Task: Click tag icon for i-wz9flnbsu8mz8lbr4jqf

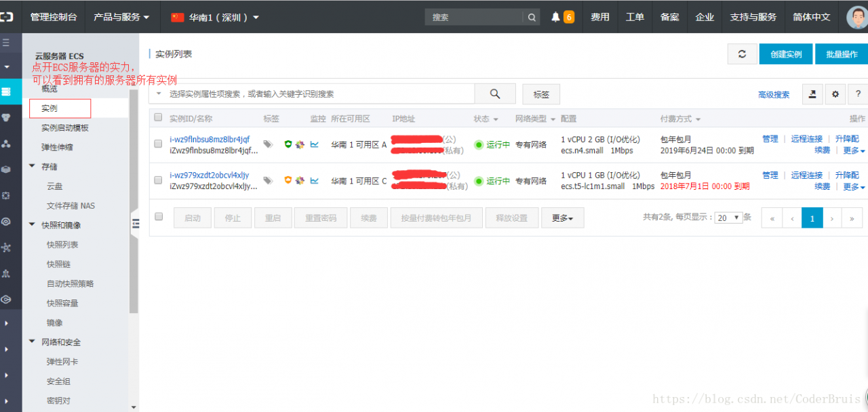Action: [x=268, y=144]
